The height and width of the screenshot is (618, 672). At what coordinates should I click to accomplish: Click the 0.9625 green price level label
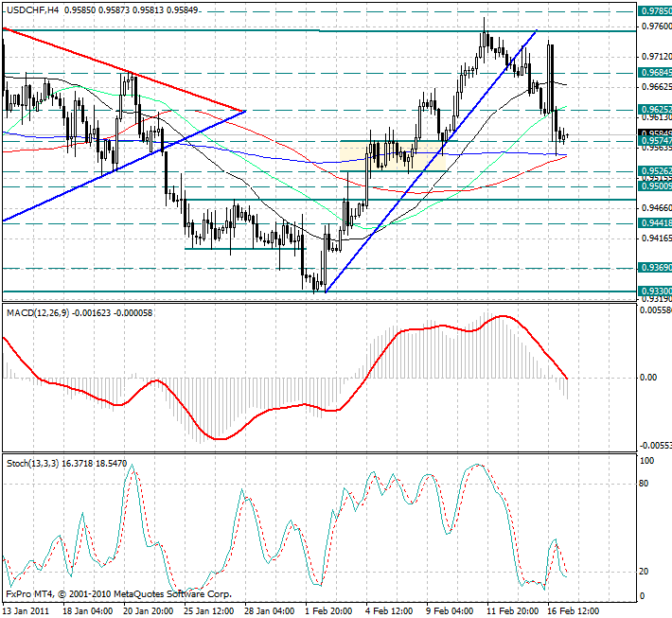[x=655, y=109]
